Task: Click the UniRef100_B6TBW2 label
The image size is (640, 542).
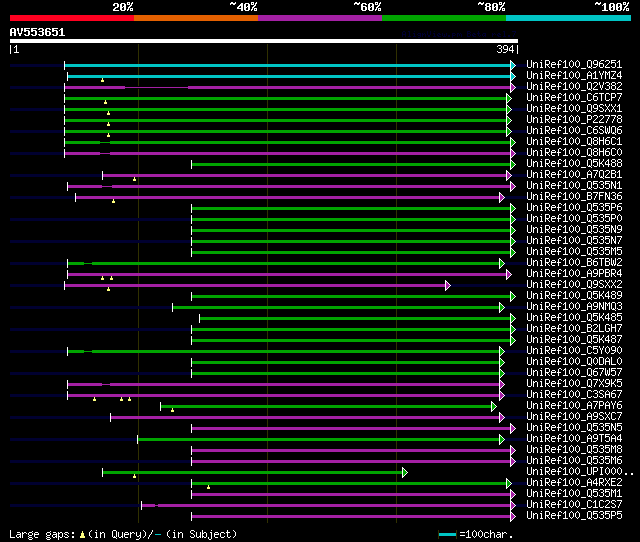Action: [574, 263]
